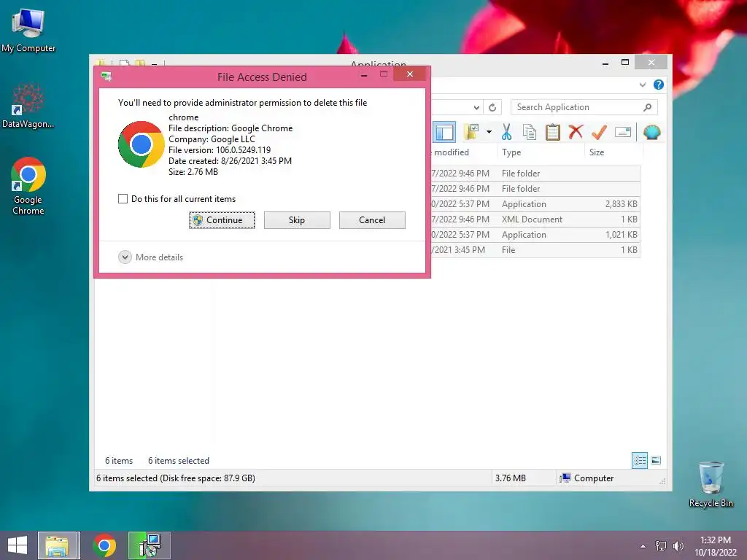Viewport: 747px width, 560px height.
Task: Click File Explorer in the taskbar
Action: click(57, 545)
